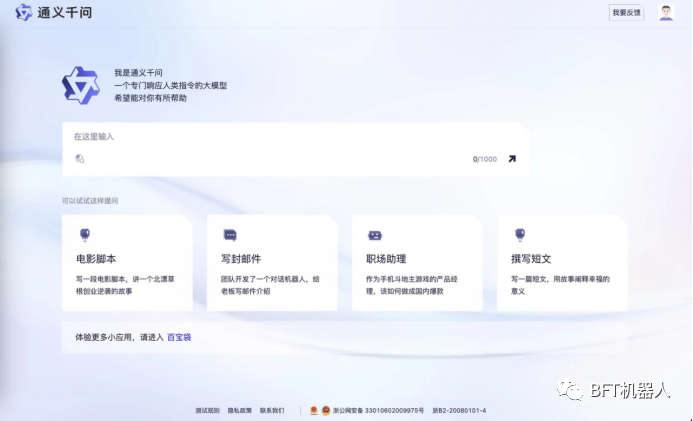Screen dimensions: 693x421
Task: Click the 通义千问 logo icon in header
Action: click(x=24, y=12)
